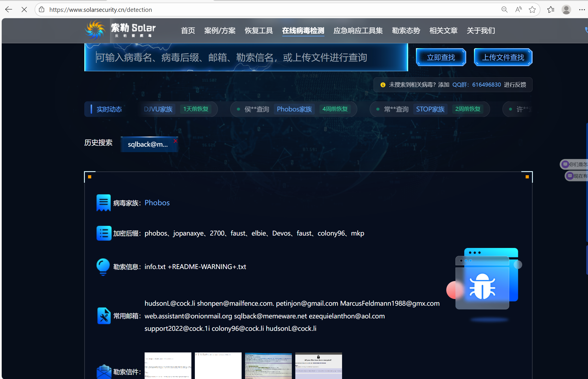Bookmark page with star icon

tap(532, 10)
